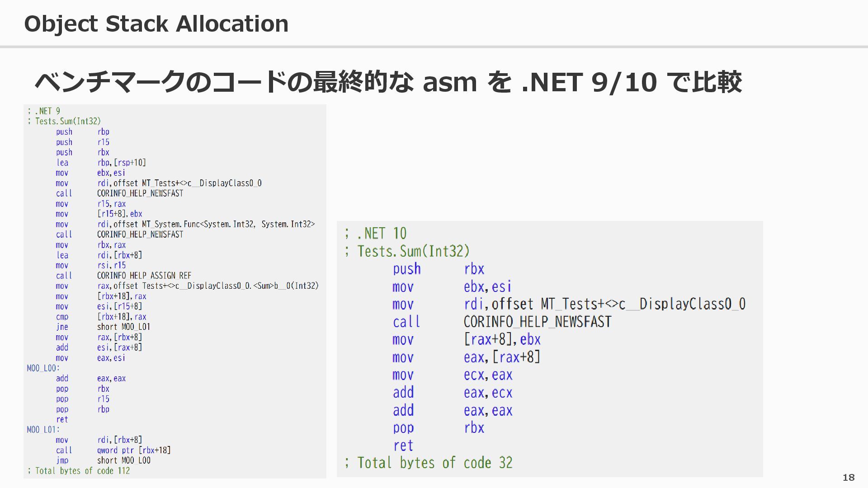Viewport: 868px width, 488px height.
Task: Click the Japanese subtitle comparing .NET 9/10
Action: click(388, 82)
